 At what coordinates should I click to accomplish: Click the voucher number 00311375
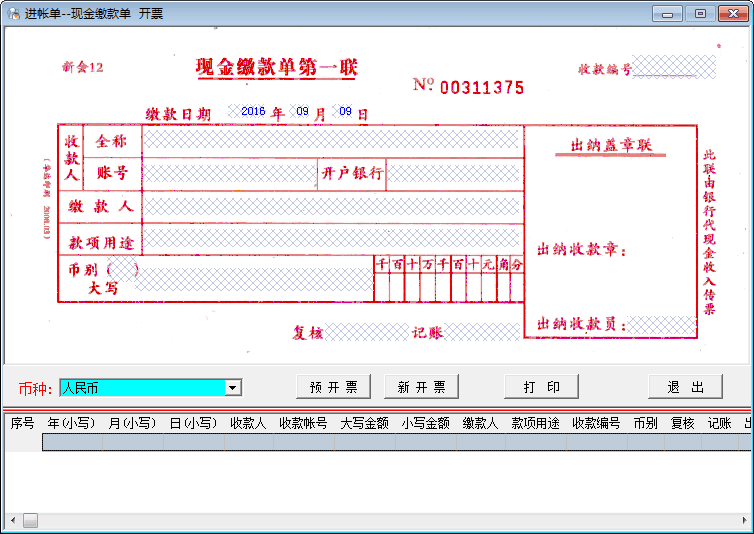point(482,88)
